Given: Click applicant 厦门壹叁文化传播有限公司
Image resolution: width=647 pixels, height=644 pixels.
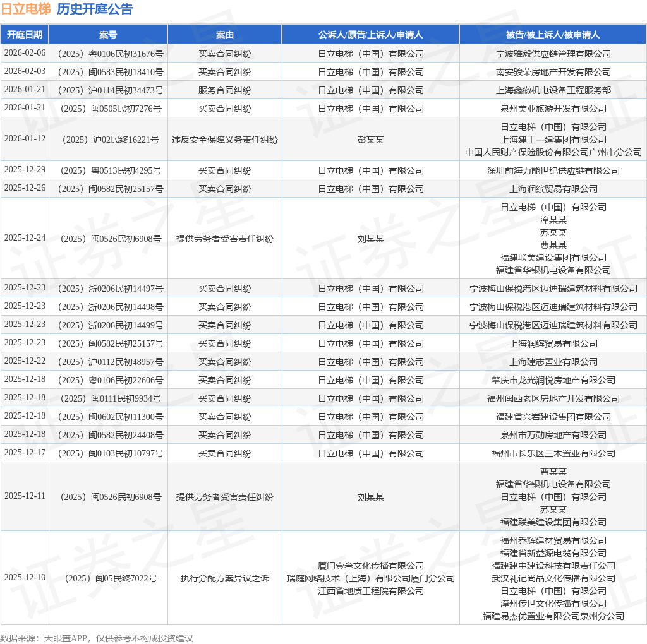Looking at the screenshot, I should [x=370, y=566].
